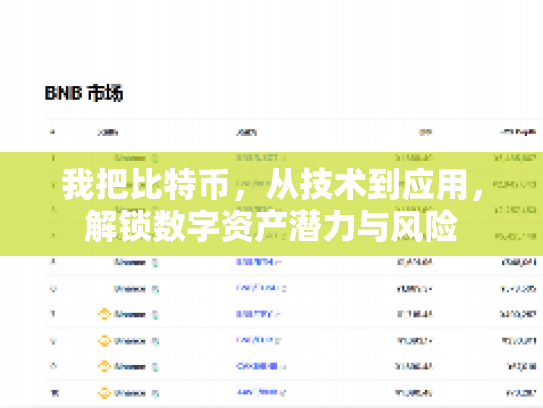Image resolution: width=543 pixels, height=408 pixels.
Task: Open the trading pair link in row 8
Action: tap(255, 340)
